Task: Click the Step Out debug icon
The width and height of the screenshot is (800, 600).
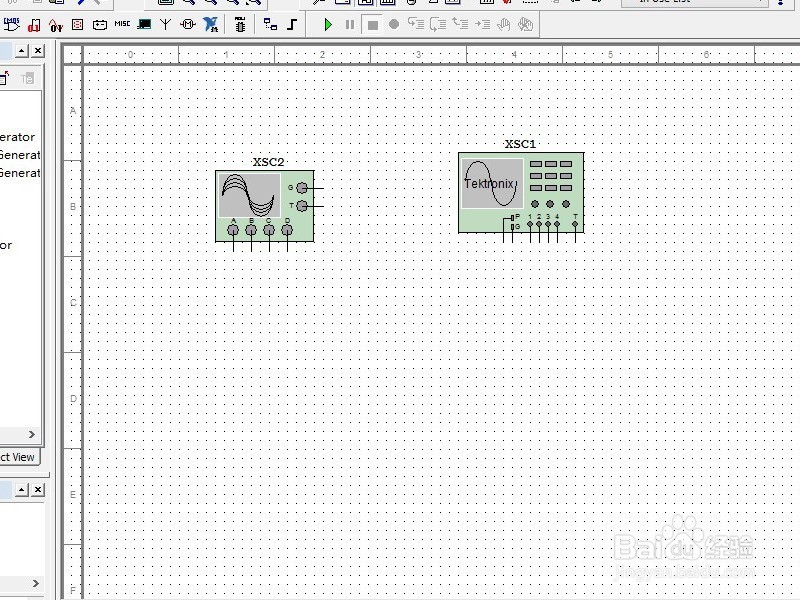Action: pos(460,24)
